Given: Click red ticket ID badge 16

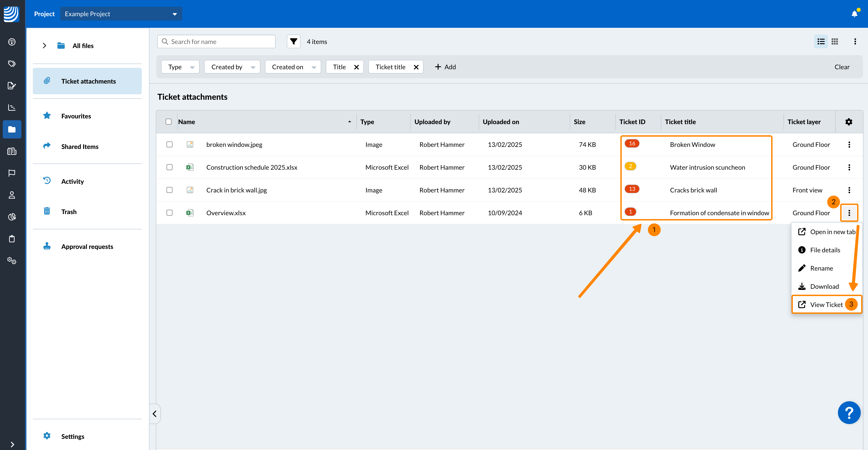Looking at the screenshot, I should point(632,143).
